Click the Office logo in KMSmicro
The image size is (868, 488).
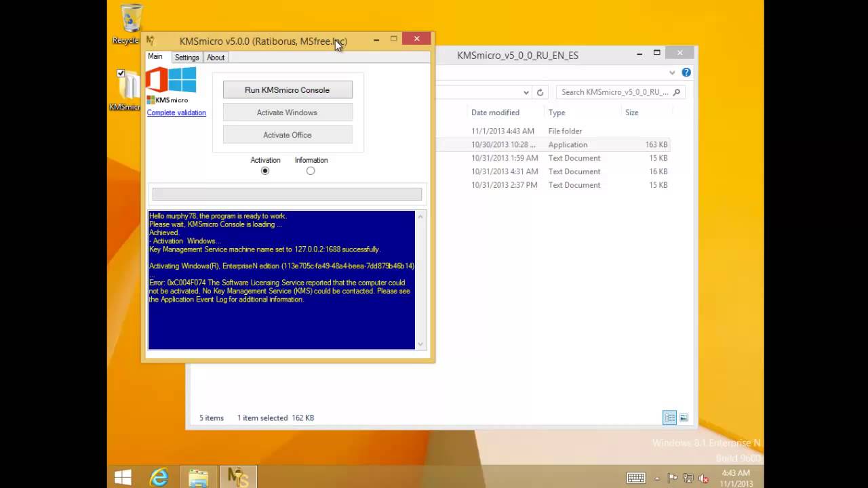point(157,80)
